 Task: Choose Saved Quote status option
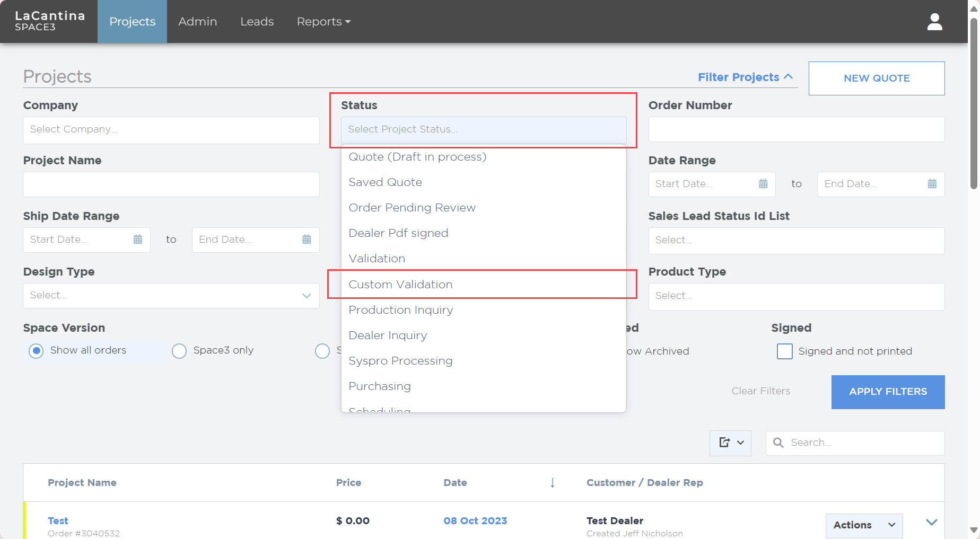483,182
